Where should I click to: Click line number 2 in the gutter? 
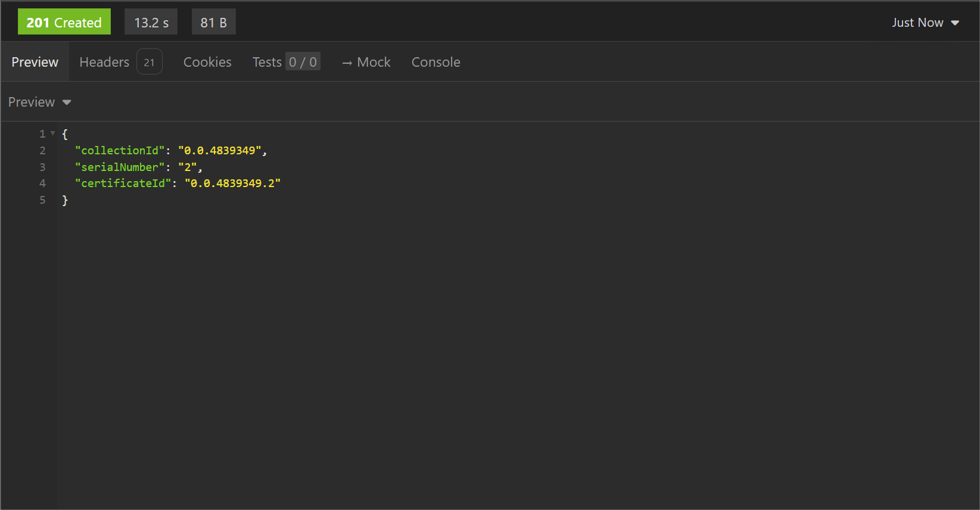pos(42,150)
